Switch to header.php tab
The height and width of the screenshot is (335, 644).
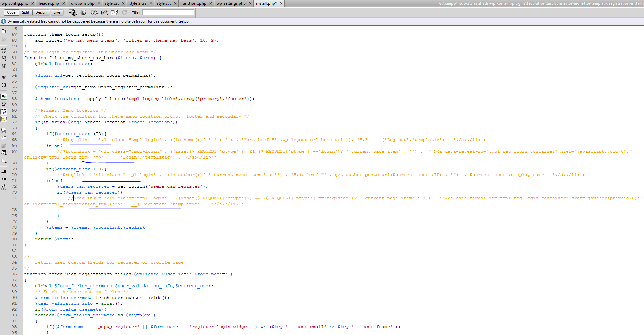pyautogui.click(x=48, y=3)
